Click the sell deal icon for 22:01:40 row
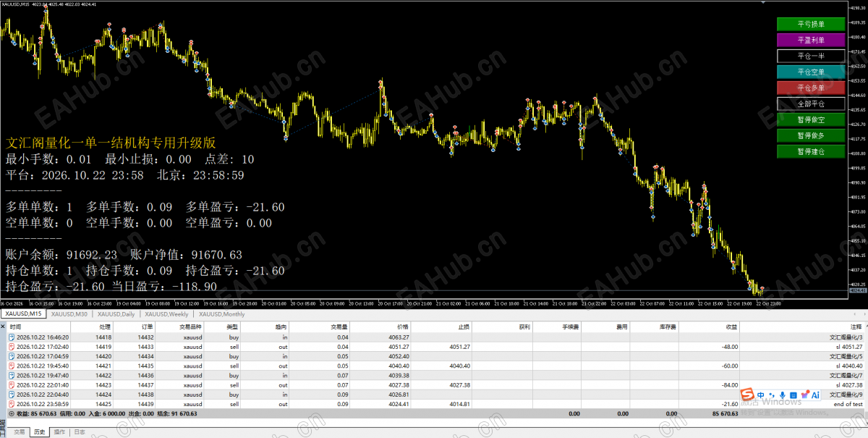868x438 pixels. pyautogui.click(x=12, y=384)
